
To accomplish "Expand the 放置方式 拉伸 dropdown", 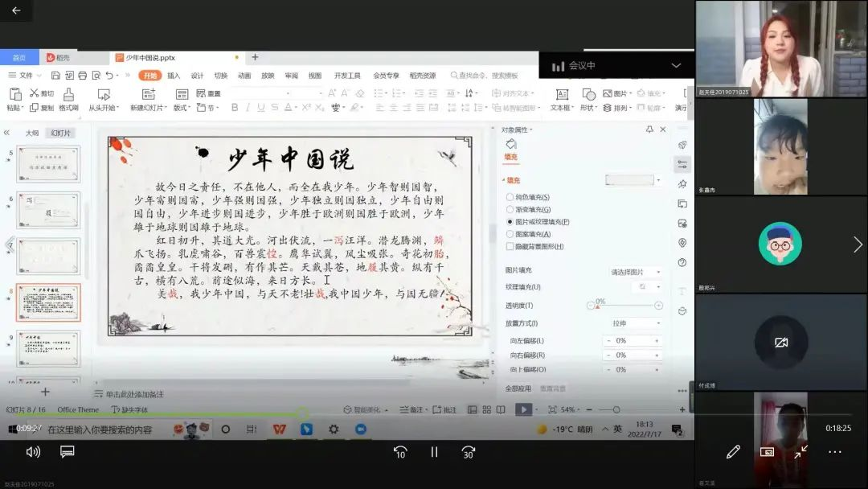I will click(x=635, y=323).
